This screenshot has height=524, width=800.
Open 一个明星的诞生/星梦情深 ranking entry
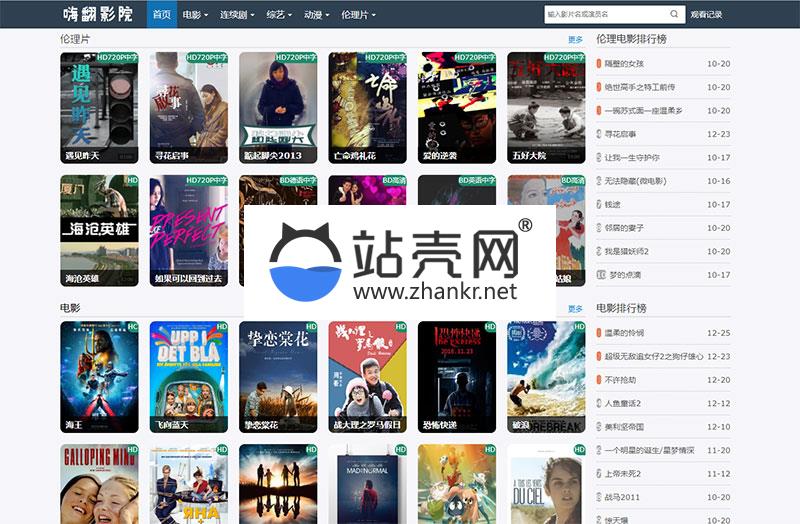click(x=649, y=451)
